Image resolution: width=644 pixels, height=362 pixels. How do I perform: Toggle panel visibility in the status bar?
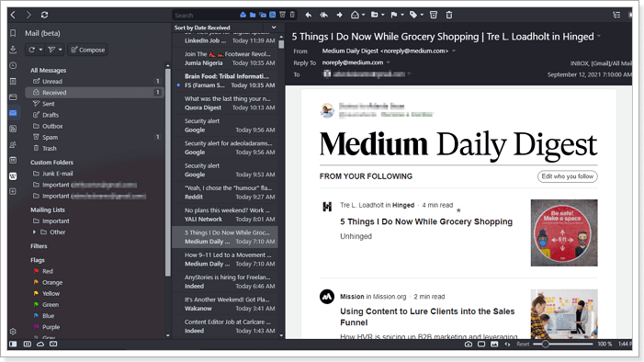[x=13, y=344]
